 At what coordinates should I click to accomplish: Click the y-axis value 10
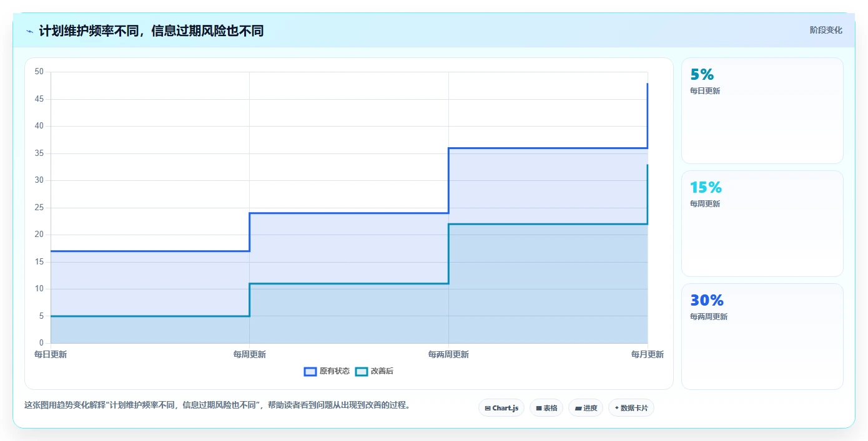coord(39,289)
